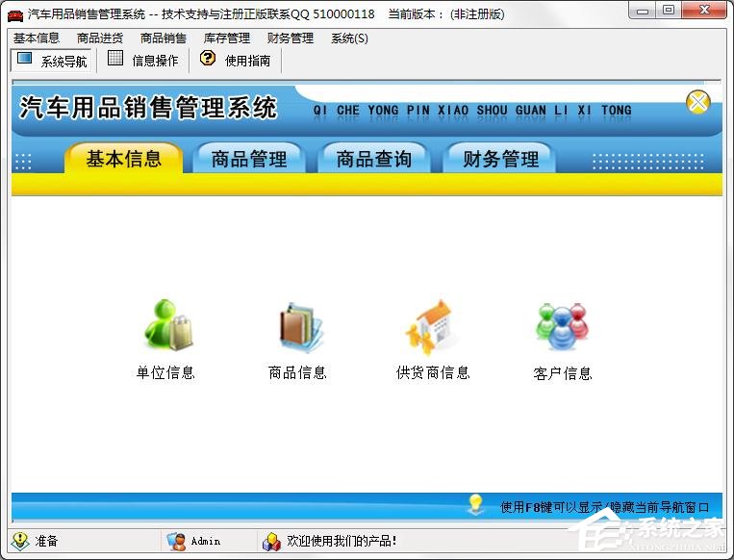Close the navigation panel with yellow X
The image size is (734, 560).
[x=698, y=102]
